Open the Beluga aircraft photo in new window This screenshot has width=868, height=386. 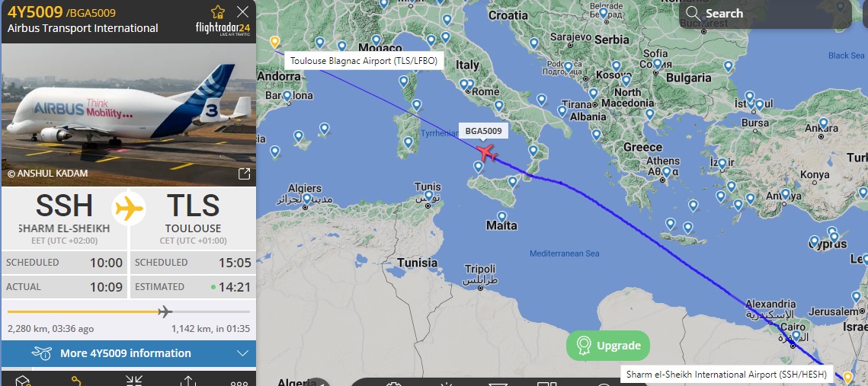click(244, 174)
